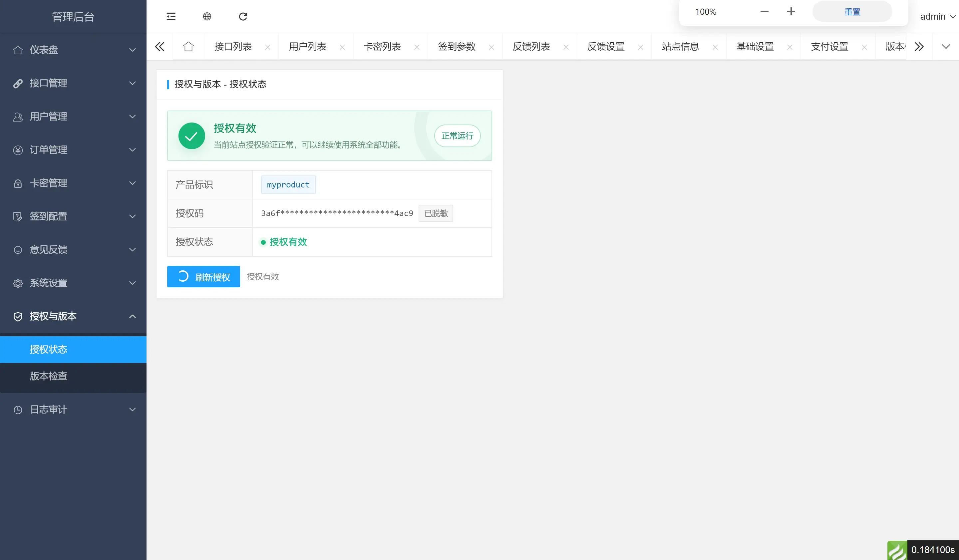Close the 签到参数 tab
Screen dimensions: 959x560
[x=491, y=47]
